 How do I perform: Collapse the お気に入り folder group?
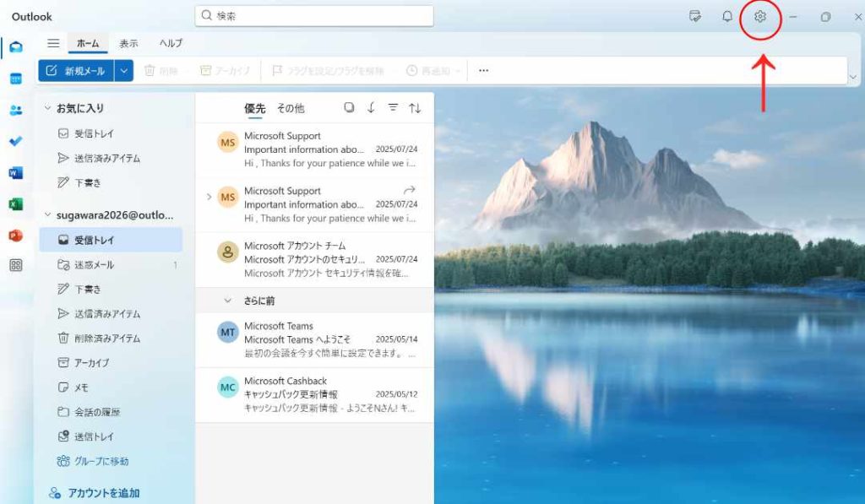click(47, 109)
